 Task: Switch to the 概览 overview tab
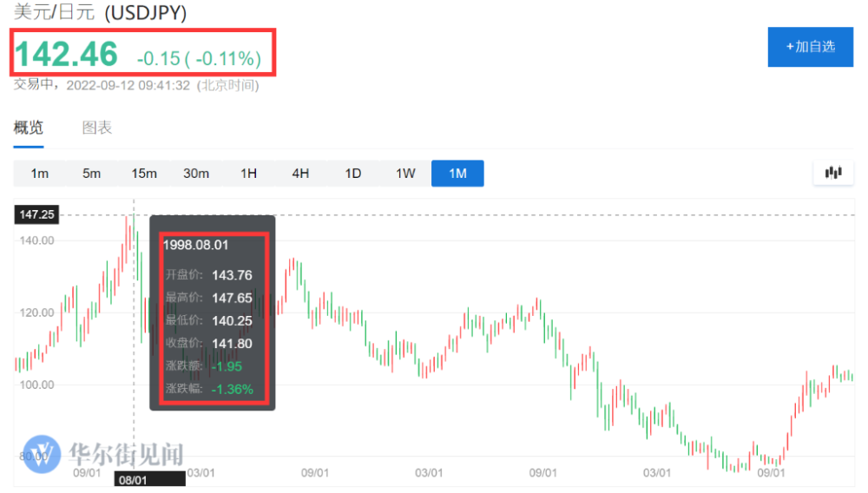29,128
